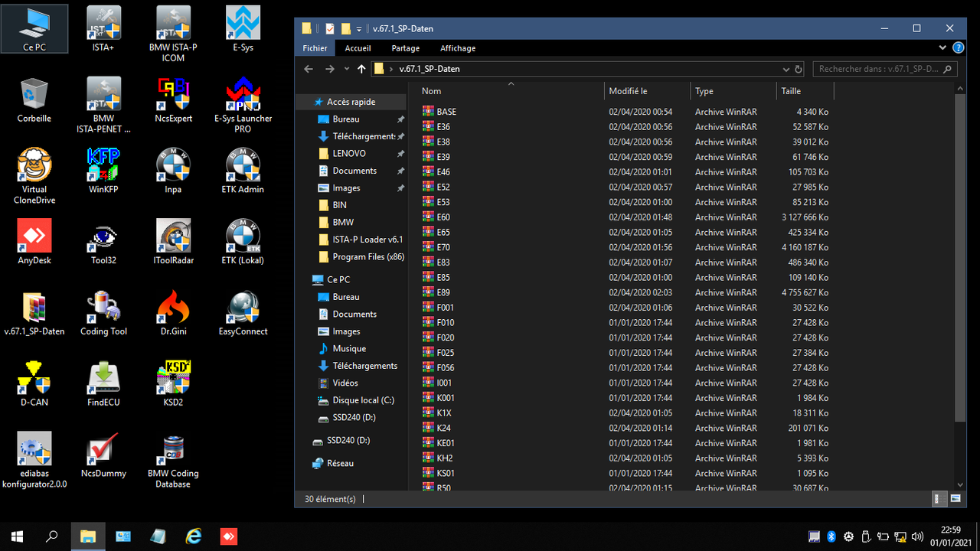Image resolution: width=980 pixels, height=551 pixels.
Task: Open E-Sys Launcher PRO icon
Action: (243, 105)
